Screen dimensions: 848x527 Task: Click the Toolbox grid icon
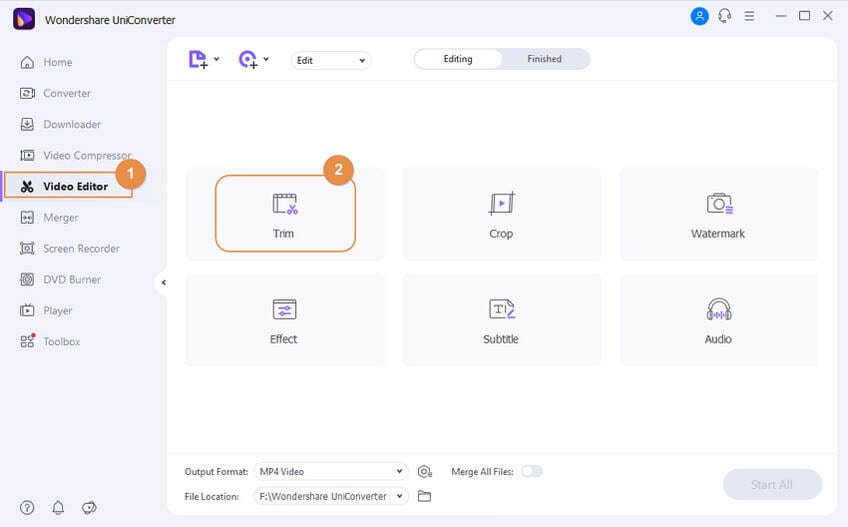pos(27,341)
